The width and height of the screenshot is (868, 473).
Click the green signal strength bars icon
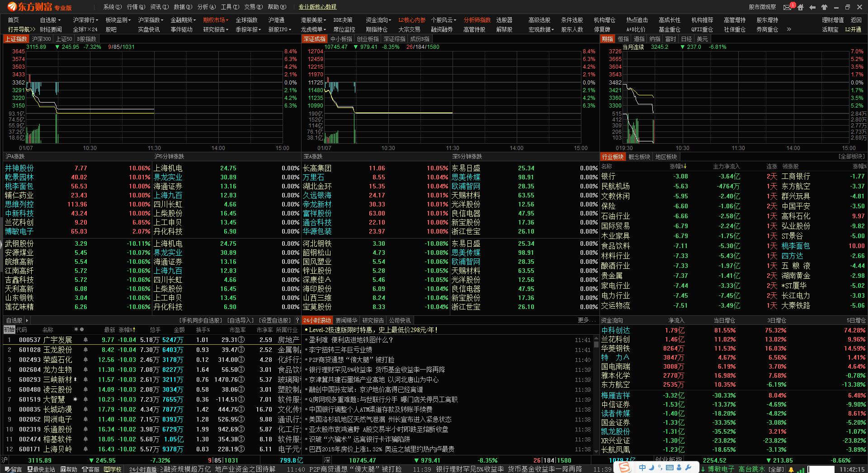pyautogui.click(x=800, y=469)
